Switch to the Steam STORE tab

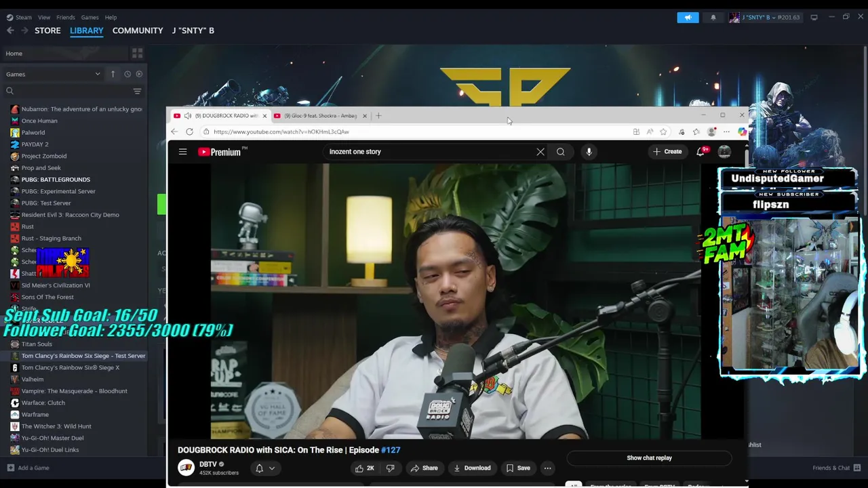coord(47,30)
